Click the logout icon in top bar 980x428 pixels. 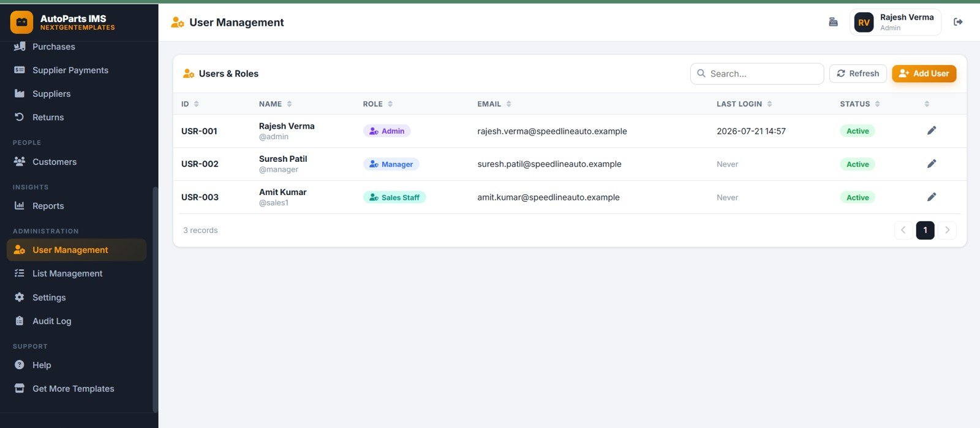[x=959, y=22]
